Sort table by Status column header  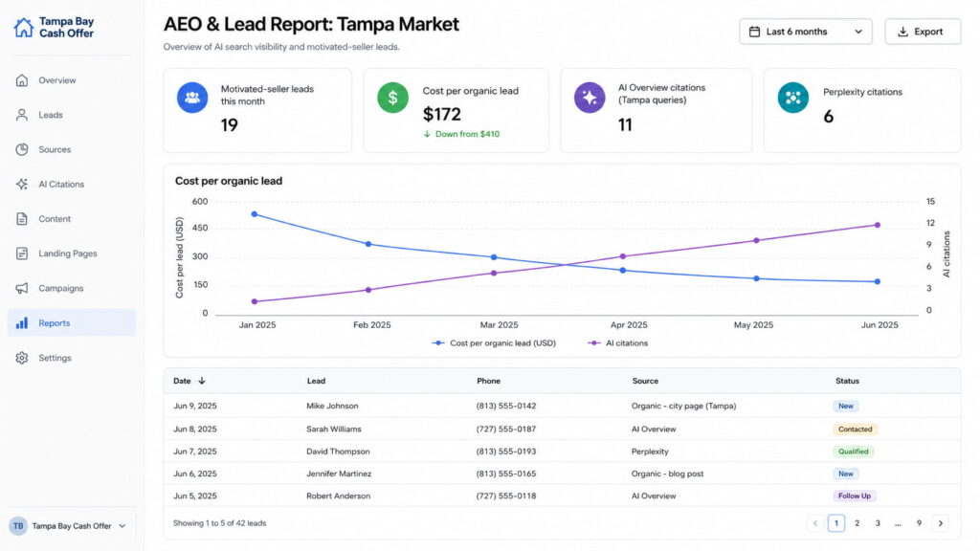pyautogui.click(x=847, y=381)
